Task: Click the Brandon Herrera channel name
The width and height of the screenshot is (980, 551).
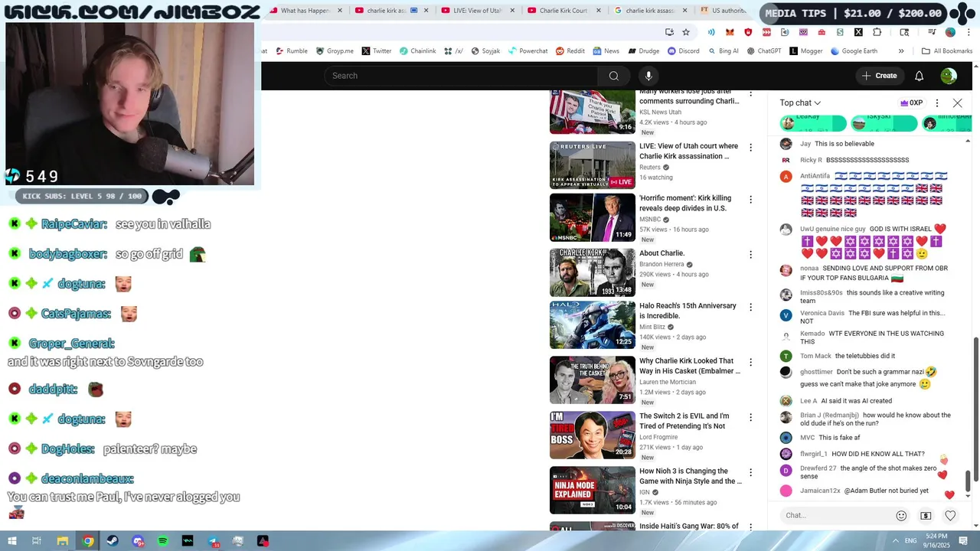Action: pyautogui.click(x=661, y=264)
